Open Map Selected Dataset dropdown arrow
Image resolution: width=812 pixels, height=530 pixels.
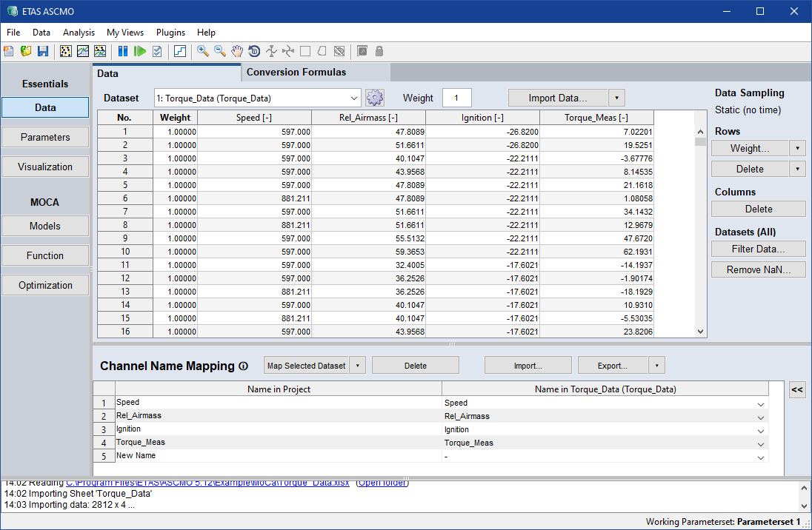[x=357, y=366]
